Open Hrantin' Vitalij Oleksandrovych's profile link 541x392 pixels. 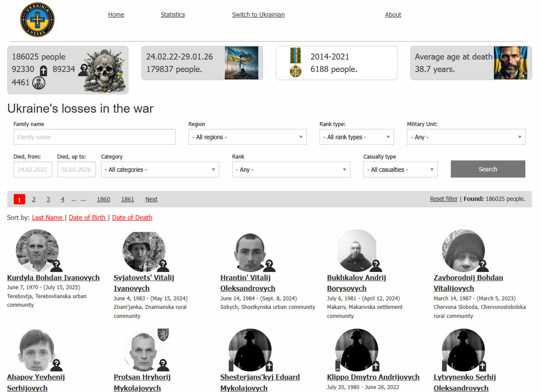click(x=248, y=283)
